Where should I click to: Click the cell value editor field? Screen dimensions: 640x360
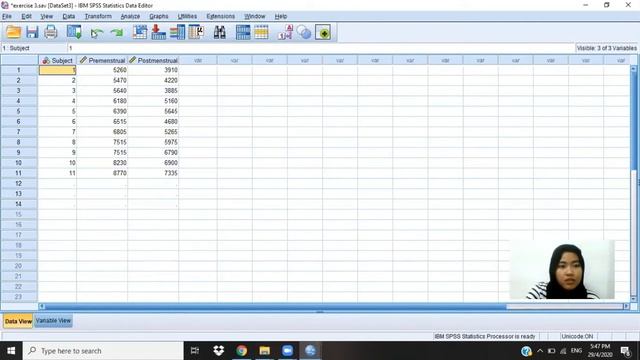pos(321,48)
